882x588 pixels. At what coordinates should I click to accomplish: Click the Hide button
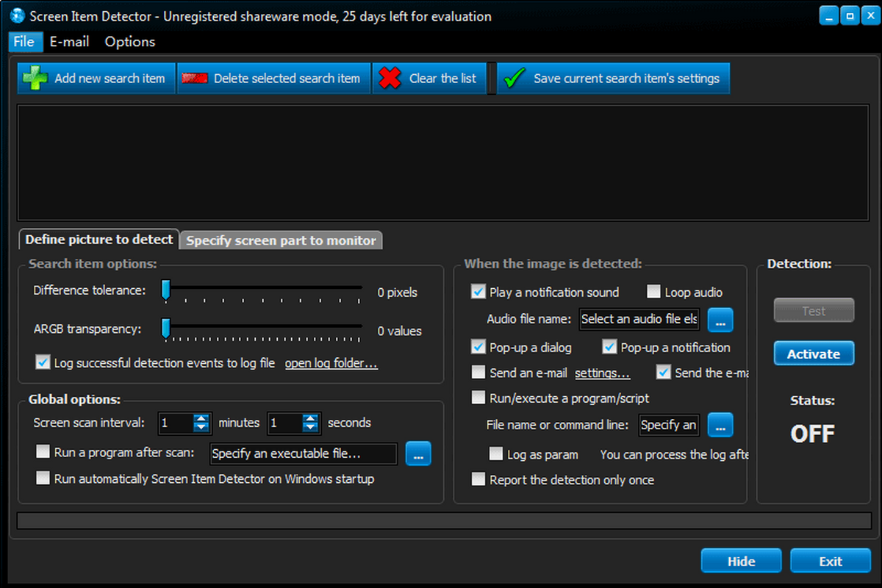click(741, 561)
